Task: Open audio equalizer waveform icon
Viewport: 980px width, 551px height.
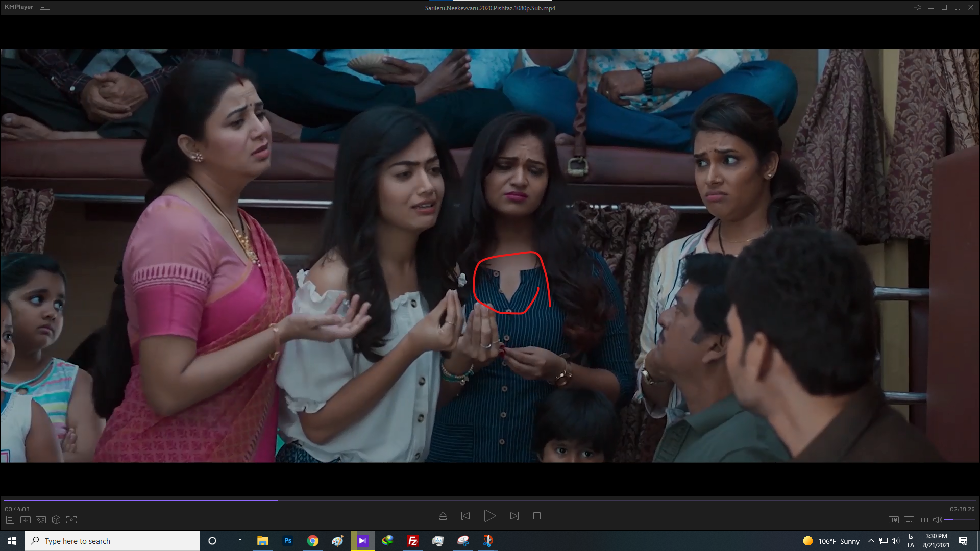Action: [924, 520]
